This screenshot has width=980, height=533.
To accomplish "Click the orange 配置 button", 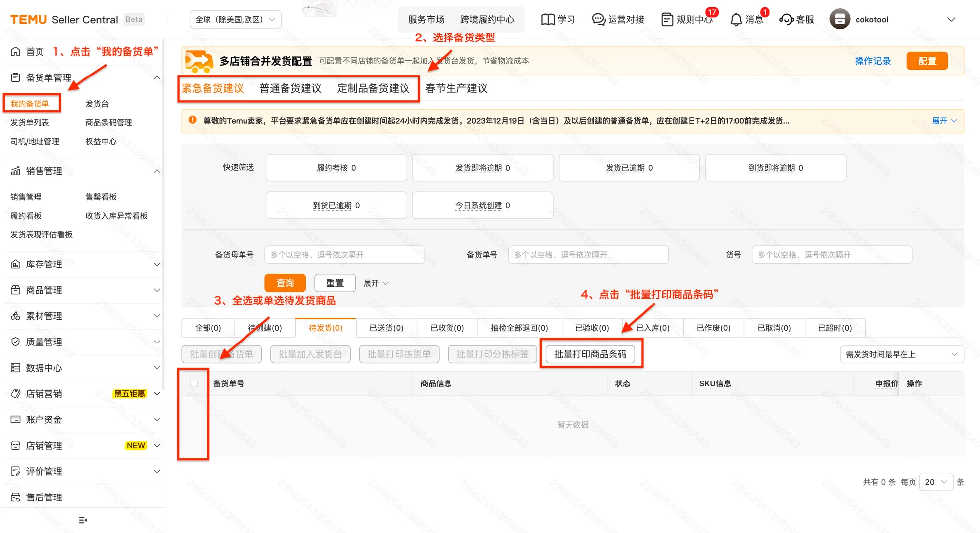I will 927,60.
